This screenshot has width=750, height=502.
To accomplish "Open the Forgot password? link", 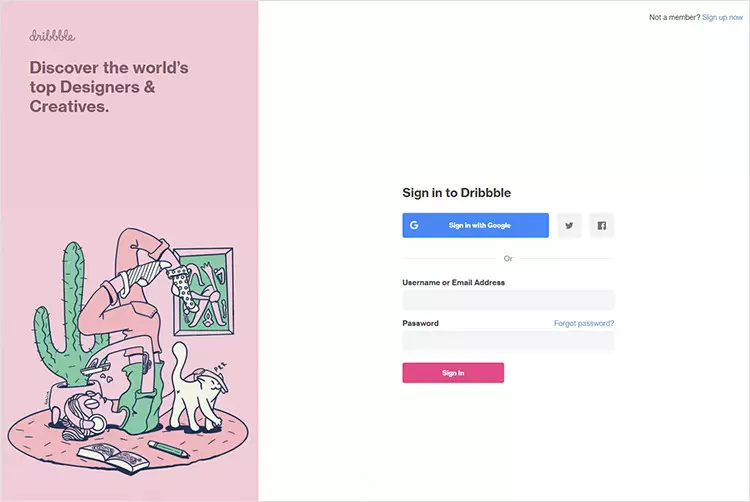I will click(584, 323).
